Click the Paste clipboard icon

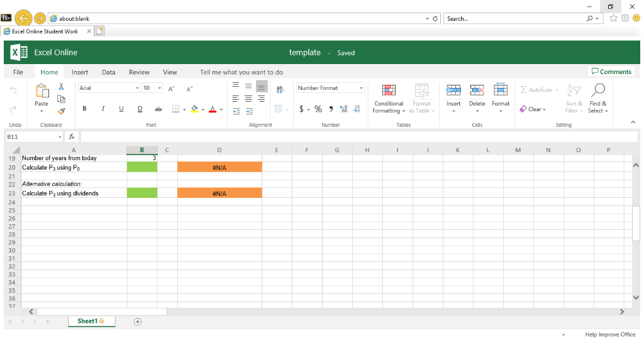pos(42,91)
